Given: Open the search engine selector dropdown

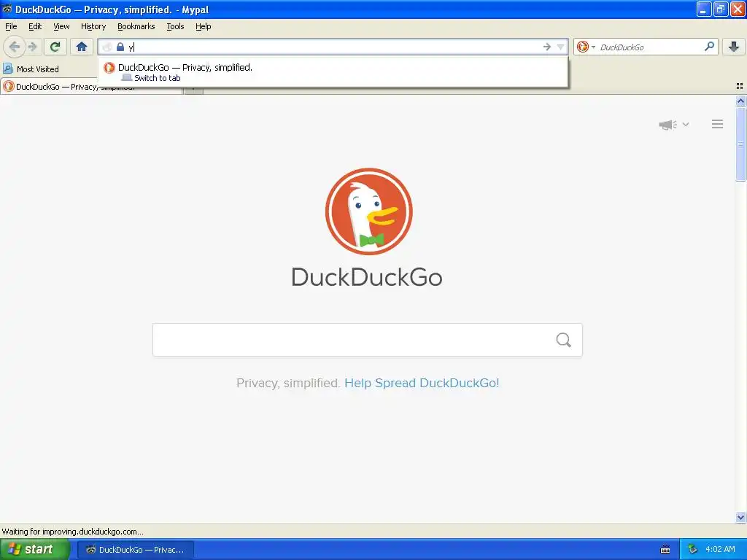Looking at the screenshot, I should (586, 47).
